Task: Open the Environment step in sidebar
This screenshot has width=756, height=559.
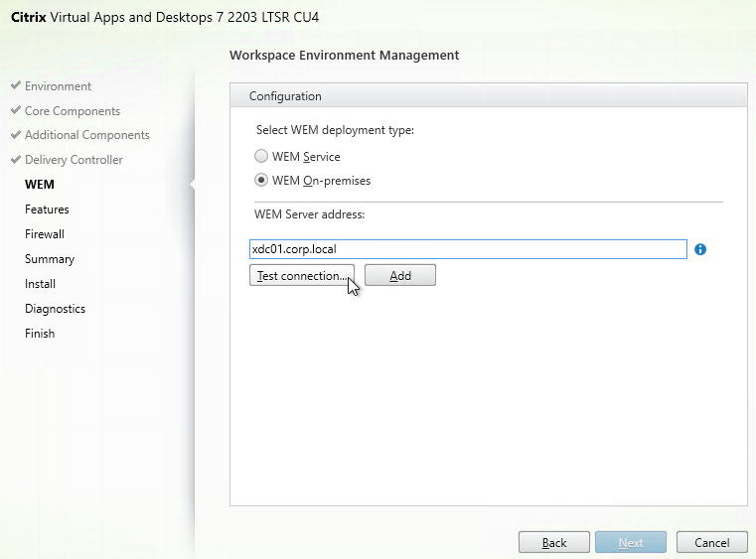Action: 58,86
